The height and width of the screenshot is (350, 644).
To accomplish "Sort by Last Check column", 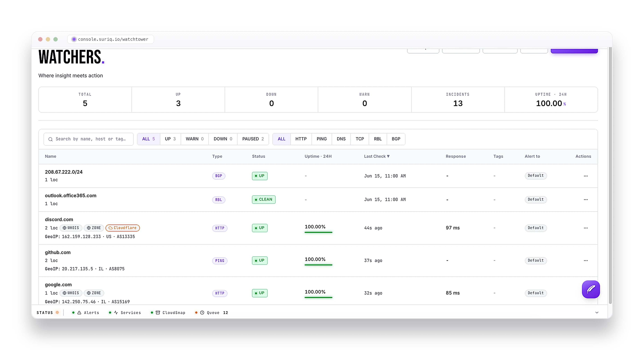I will (x=376, y=156).
